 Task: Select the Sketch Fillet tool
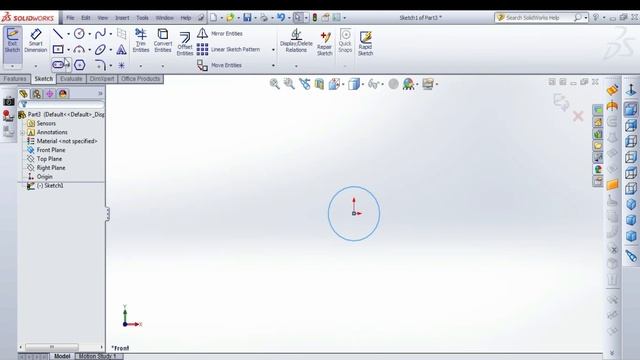pos(100,65)
